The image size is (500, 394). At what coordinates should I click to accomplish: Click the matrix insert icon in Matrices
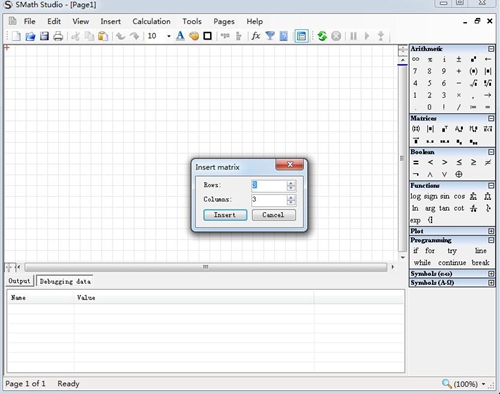[x=416, y=129]
